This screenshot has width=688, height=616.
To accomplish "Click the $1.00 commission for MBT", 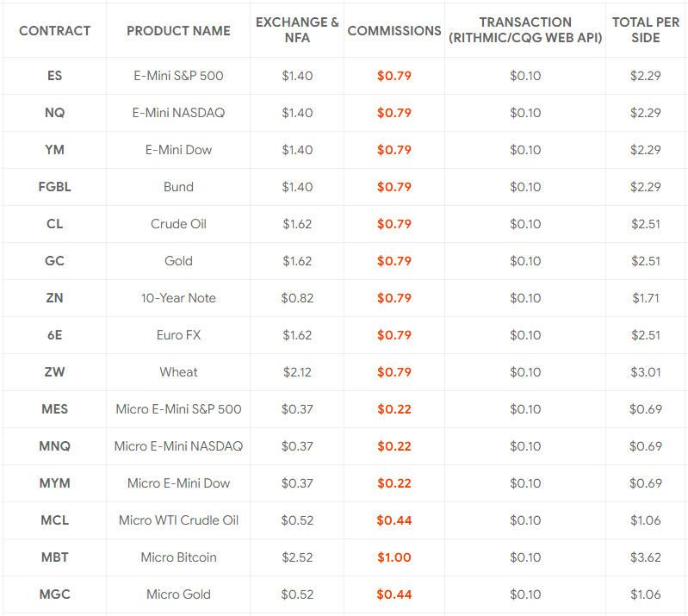I will pos(394,557).
